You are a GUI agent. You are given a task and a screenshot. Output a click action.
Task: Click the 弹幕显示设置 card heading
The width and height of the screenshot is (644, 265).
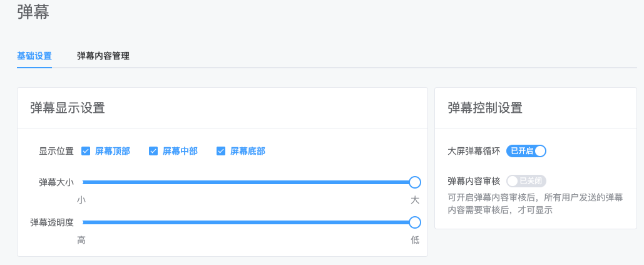pos(68,108)
